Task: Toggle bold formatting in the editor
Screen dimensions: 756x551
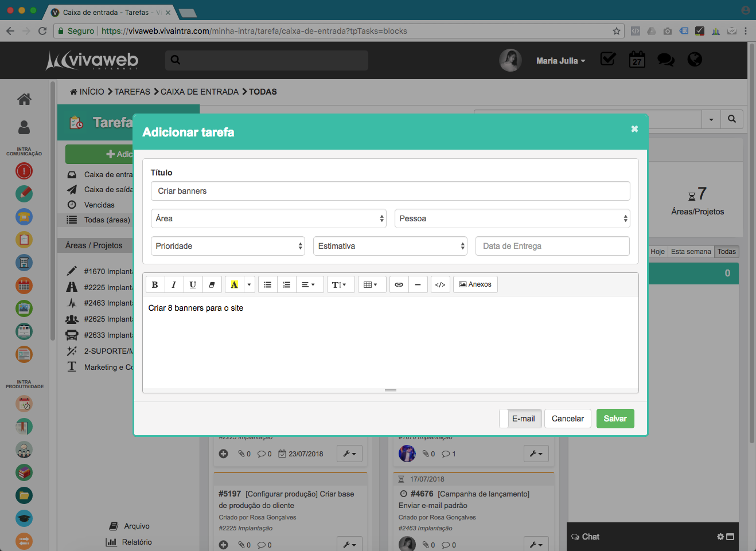Action: pos(155,284)
